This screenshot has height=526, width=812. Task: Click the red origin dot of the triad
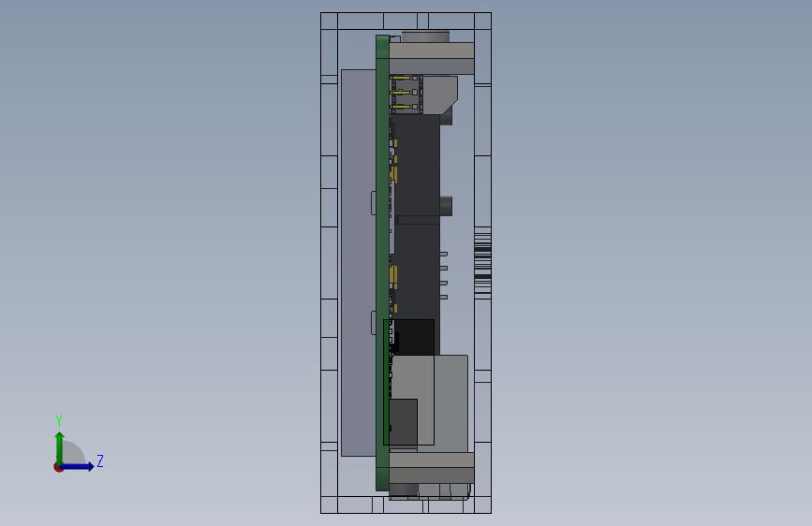[58, 467]
